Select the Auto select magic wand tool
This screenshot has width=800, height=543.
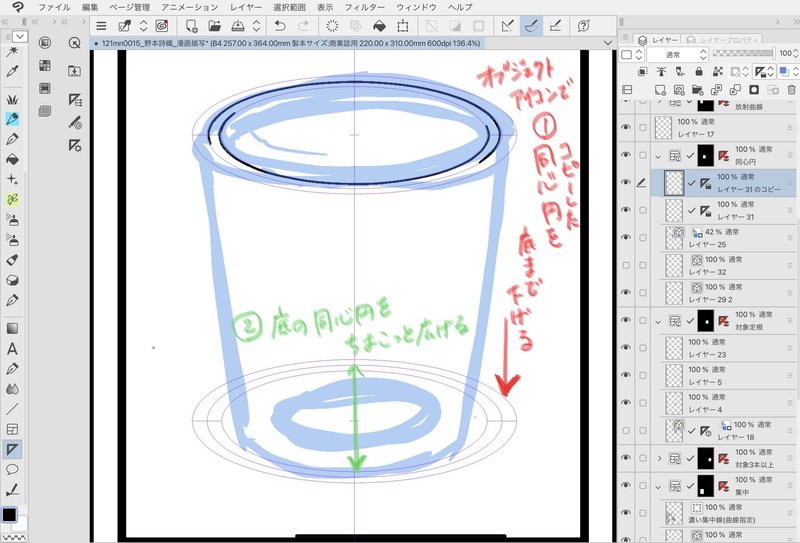tap(12, 52)
